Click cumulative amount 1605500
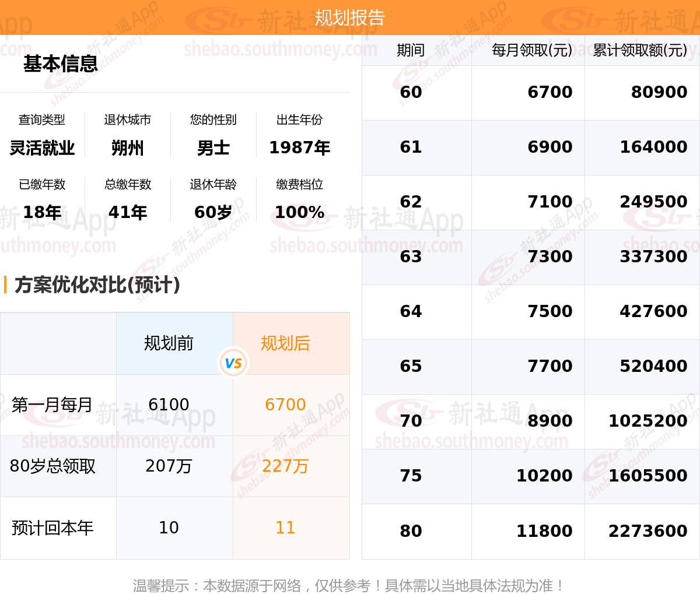The width and height of the screenshot is (700, 594). pyautogui.click(x=647, y=476)
